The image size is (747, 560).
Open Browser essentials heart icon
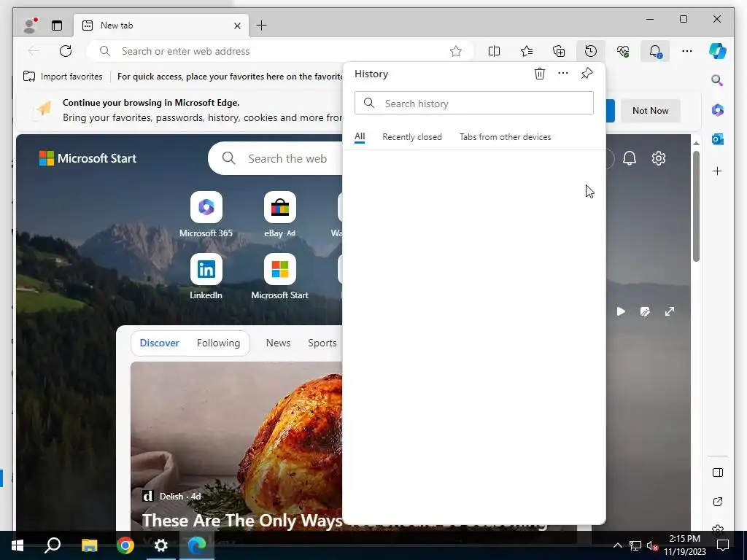click(623, 51)
